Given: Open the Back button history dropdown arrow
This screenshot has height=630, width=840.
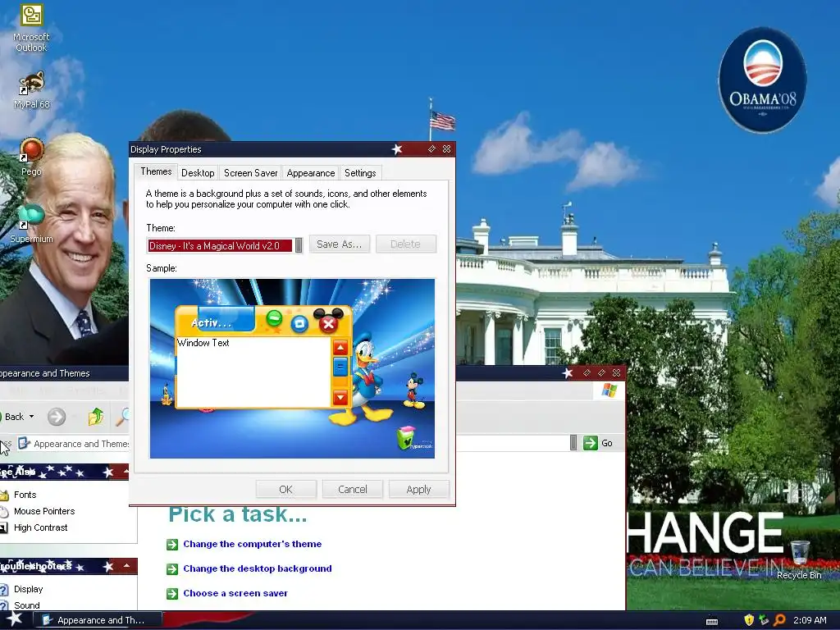Looking at the screenshot, I should tap(32, 416).
